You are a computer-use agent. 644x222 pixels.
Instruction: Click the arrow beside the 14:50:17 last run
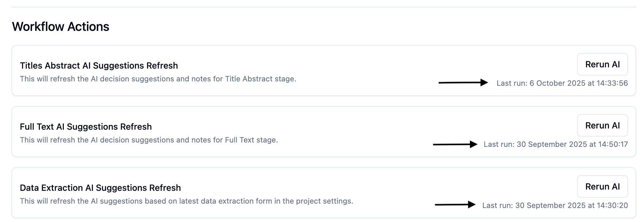[x=455, y=144]
